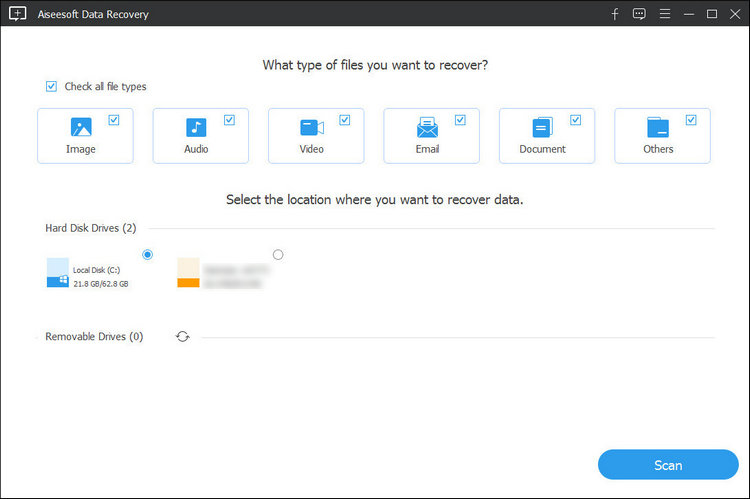Click the Document label text

pos(542,149)
